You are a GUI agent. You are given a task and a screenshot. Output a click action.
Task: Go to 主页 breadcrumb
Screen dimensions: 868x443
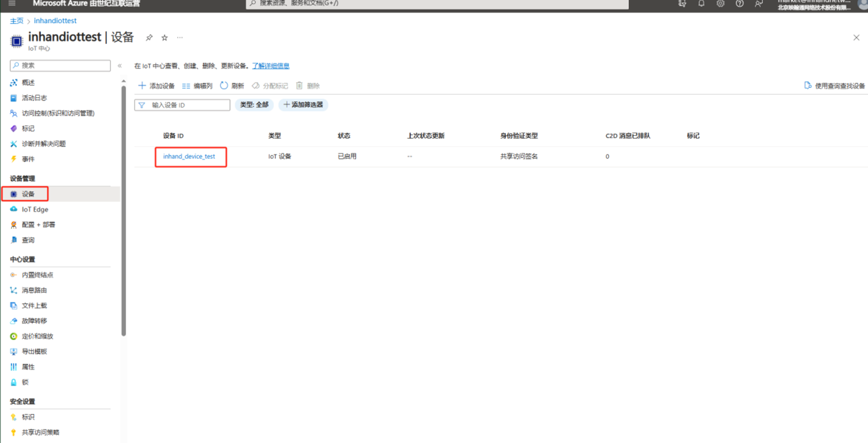(17, 21)
